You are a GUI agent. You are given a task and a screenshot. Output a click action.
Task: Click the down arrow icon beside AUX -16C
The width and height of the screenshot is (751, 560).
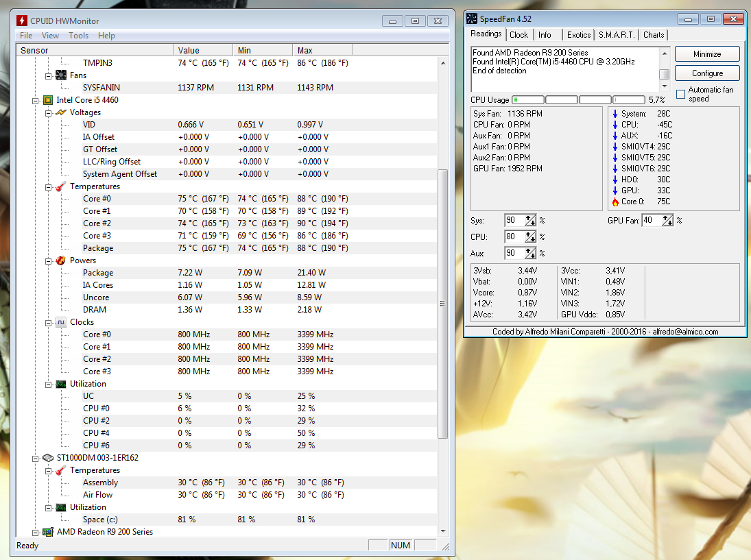point(615,136)
